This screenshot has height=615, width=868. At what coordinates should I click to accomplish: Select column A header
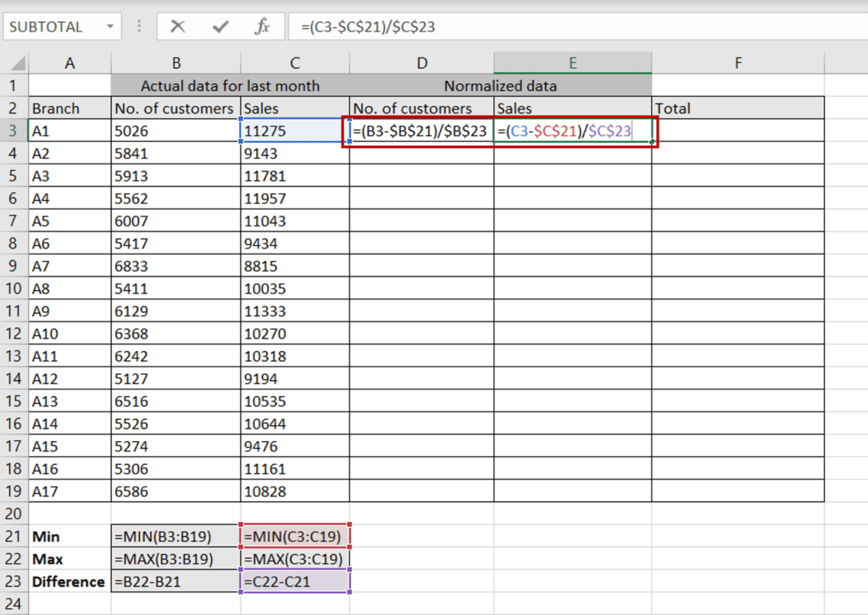pos(70,63)
